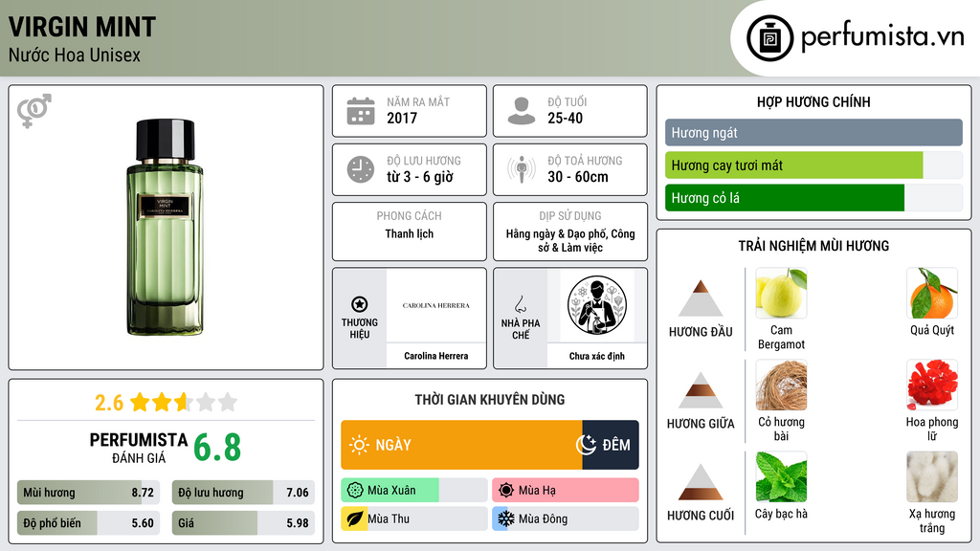This screenshot has width=980, height=551.
Task: Click the clock icon beside Độ lưu hương
Action: (361, 169)
